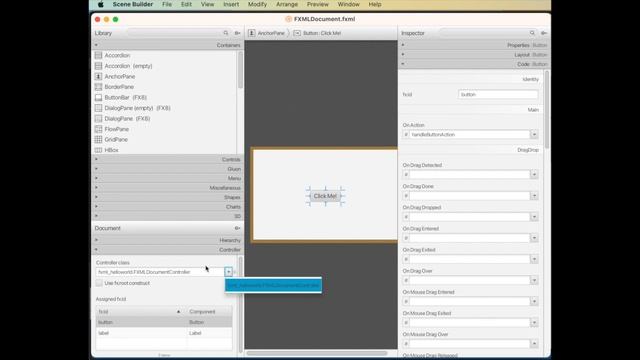Click the fx:id input field
640x360 pixels.
pos(498,94)
